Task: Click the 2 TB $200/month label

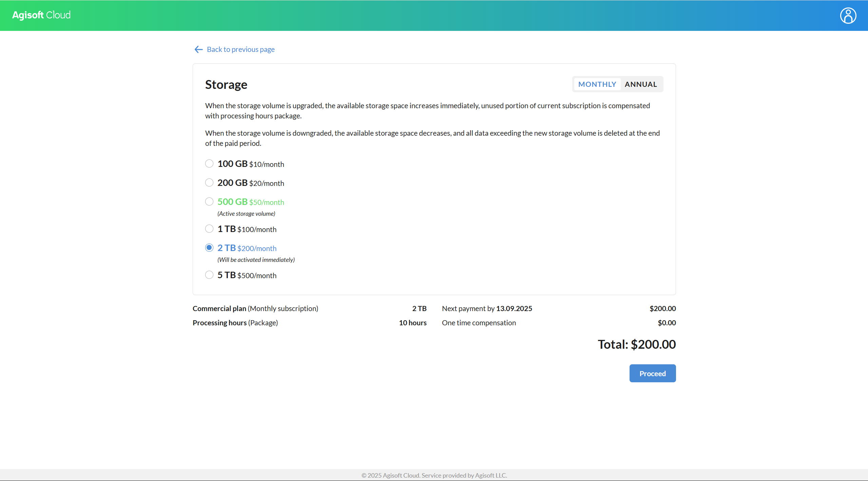Action: tap(247, 248)
